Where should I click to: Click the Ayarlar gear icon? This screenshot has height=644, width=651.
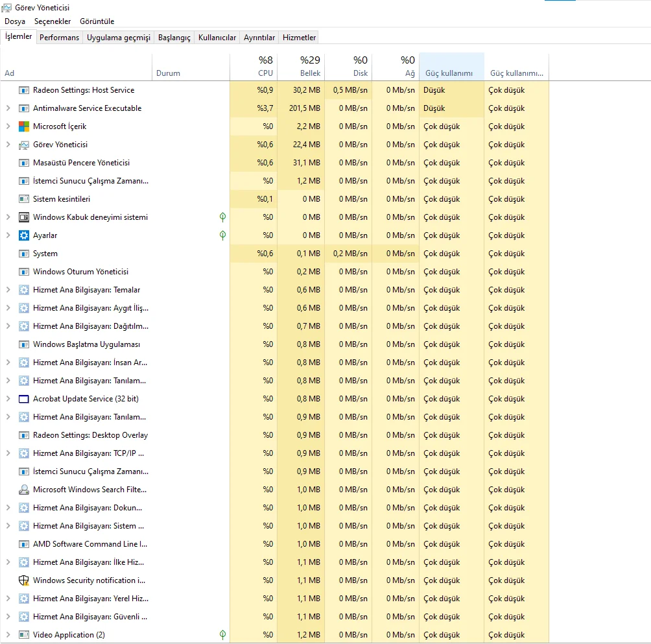tap(24, 235)
